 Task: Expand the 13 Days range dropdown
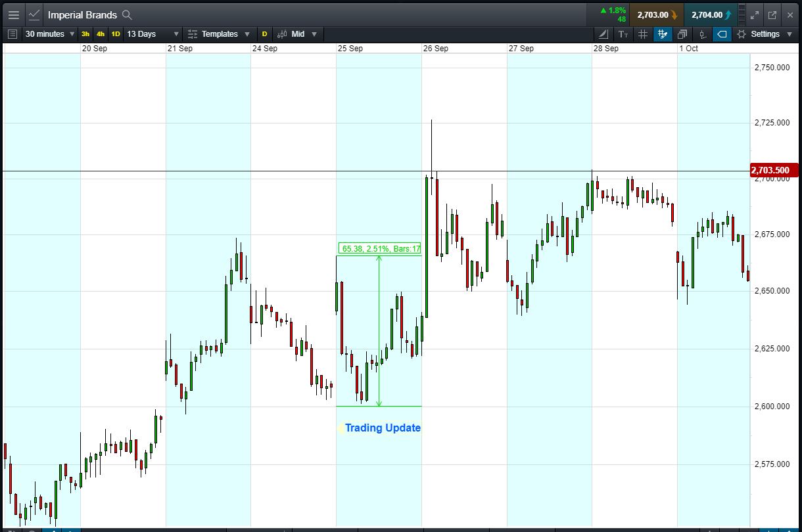click(153, 34)
